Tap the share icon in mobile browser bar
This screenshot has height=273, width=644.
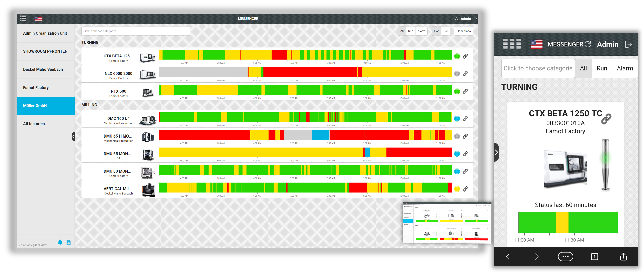click(623, 256)
